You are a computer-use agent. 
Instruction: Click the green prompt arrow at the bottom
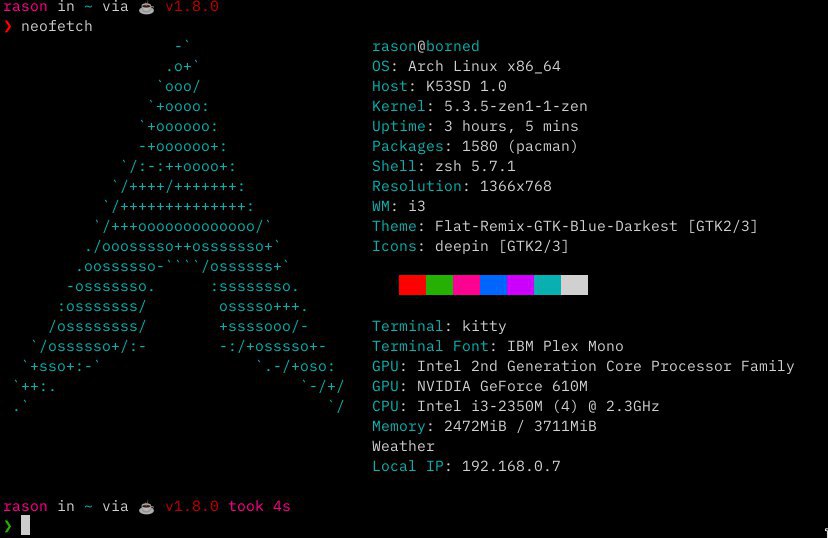click(x=7, y=526)
